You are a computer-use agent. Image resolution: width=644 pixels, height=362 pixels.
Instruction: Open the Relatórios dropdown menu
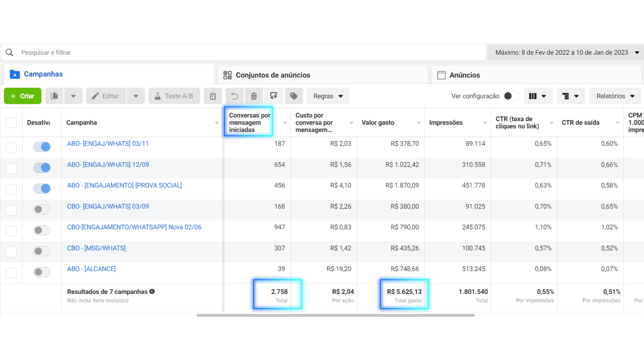pyautogui.click(x=615, y=96)
